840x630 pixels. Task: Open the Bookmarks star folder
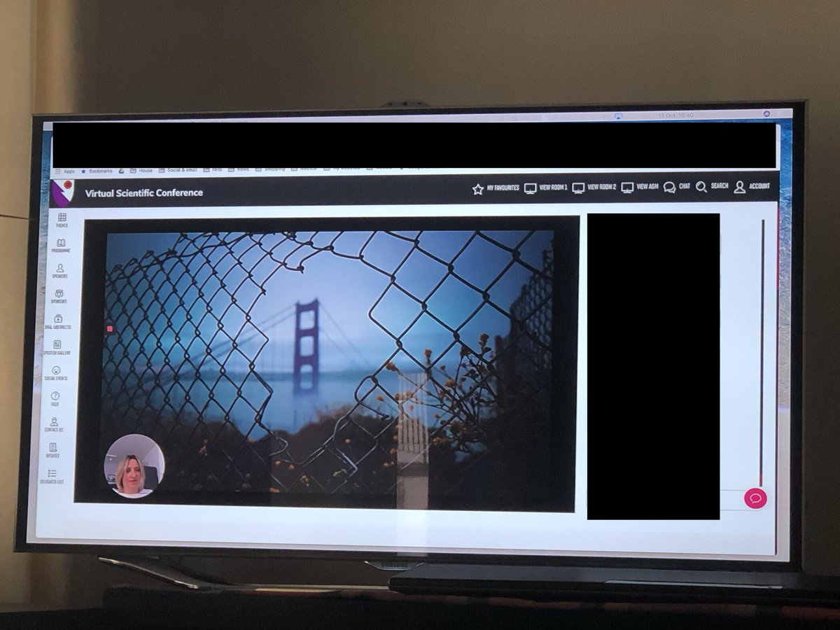click(97, 171)
